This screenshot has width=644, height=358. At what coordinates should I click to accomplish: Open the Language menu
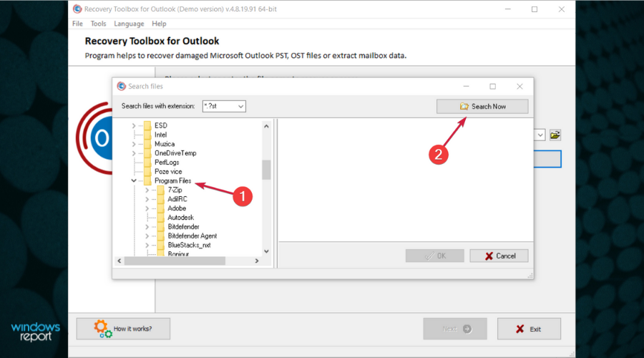pos(129,24)
